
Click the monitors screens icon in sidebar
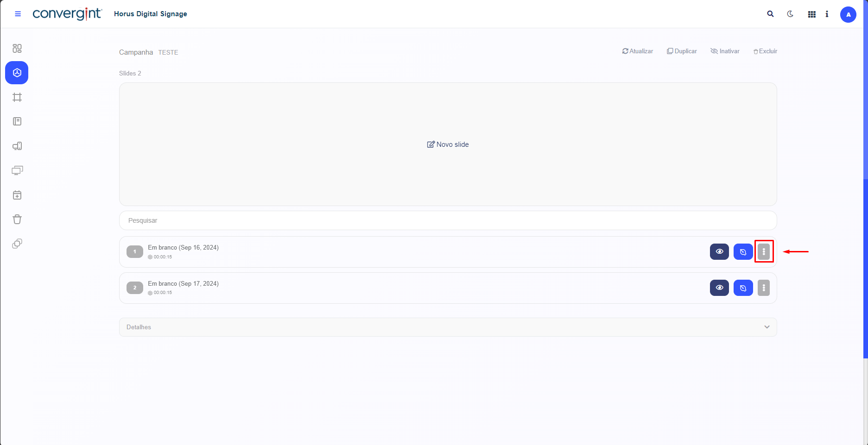tap(17, 170)
